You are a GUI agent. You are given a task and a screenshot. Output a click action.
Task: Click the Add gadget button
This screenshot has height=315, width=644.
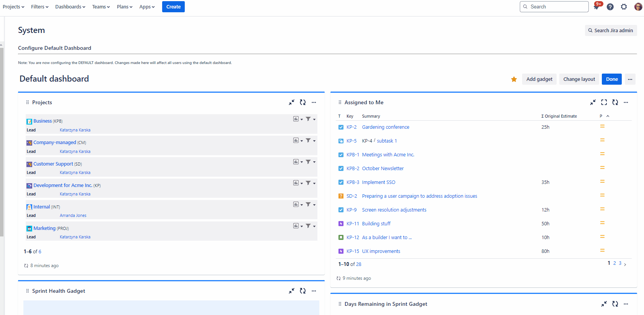539,79
